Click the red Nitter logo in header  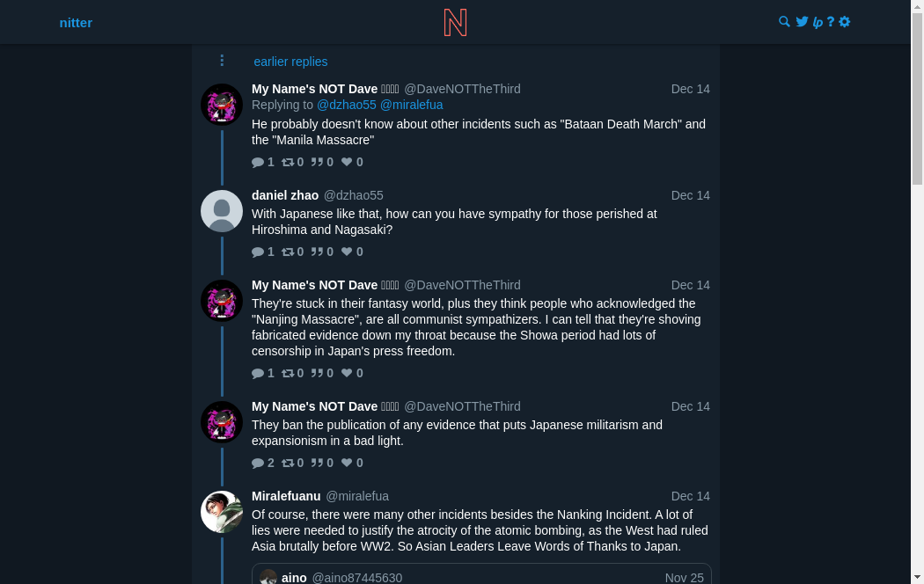click(455, 22)
